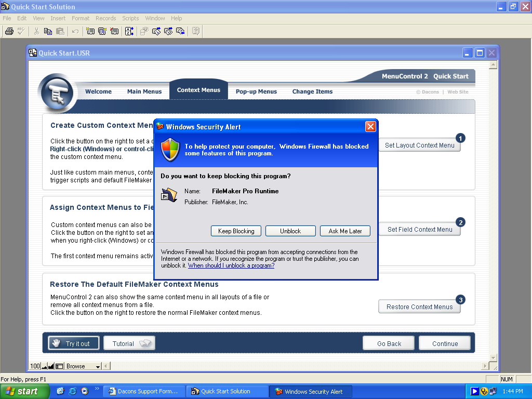This screenshot has width=532, height=399.
Task: Click Set Field Context Menu button
Action: point(419,229)
